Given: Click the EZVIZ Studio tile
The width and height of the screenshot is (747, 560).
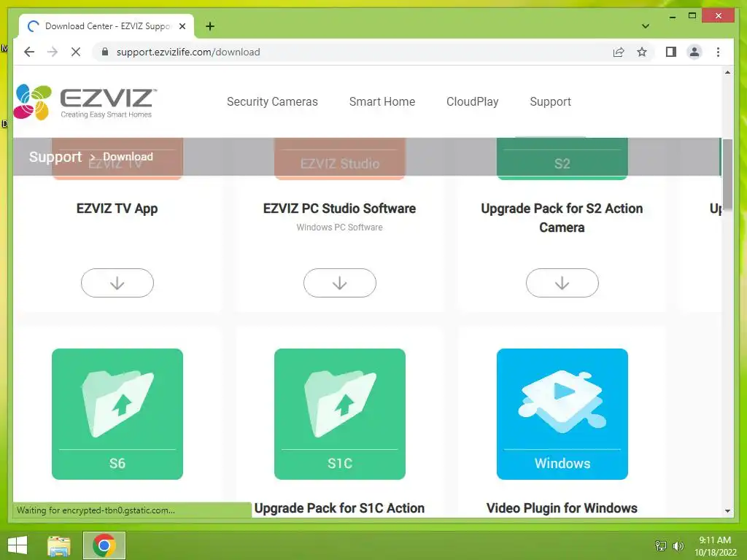Looking at the screenshot, I should coord(340,158).
